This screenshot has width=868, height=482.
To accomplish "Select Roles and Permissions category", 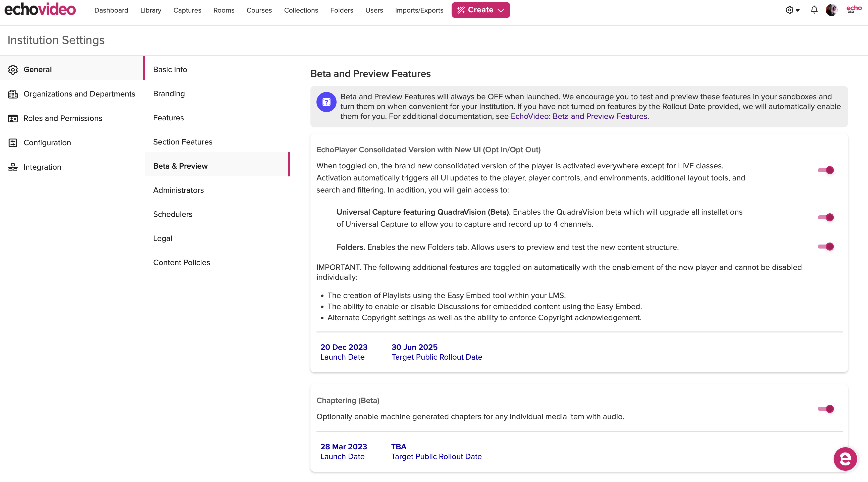I will [x=72, y=118].
